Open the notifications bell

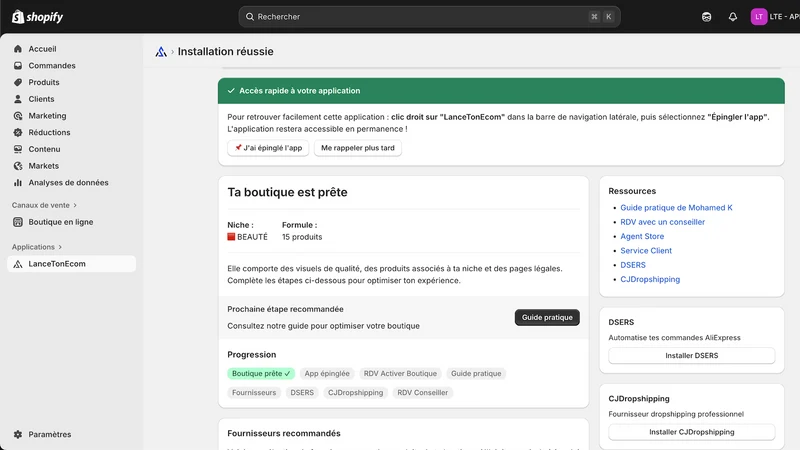click(733, 17)
